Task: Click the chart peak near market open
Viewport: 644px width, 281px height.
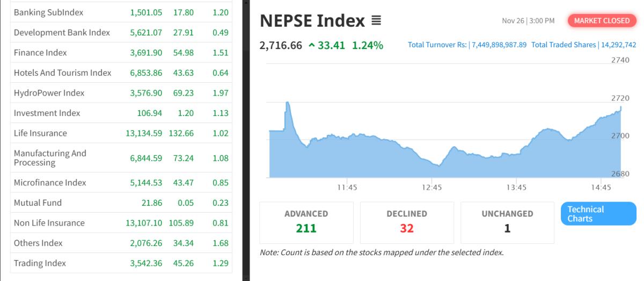Action: [288, 103]
